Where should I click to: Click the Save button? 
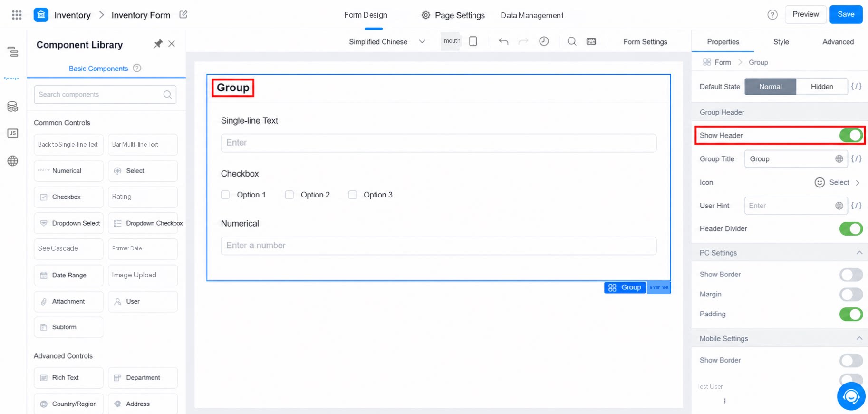pyautogui.click(x=846, y=14)
